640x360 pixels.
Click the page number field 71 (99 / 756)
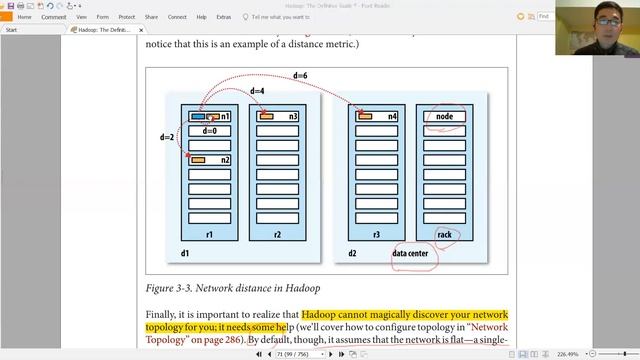click(297, 354)
